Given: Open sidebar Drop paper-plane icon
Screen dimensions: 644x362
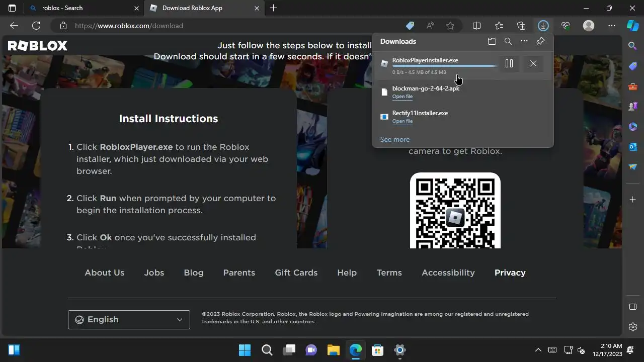Looking at the screenshot, I should [x=632, y=167].
